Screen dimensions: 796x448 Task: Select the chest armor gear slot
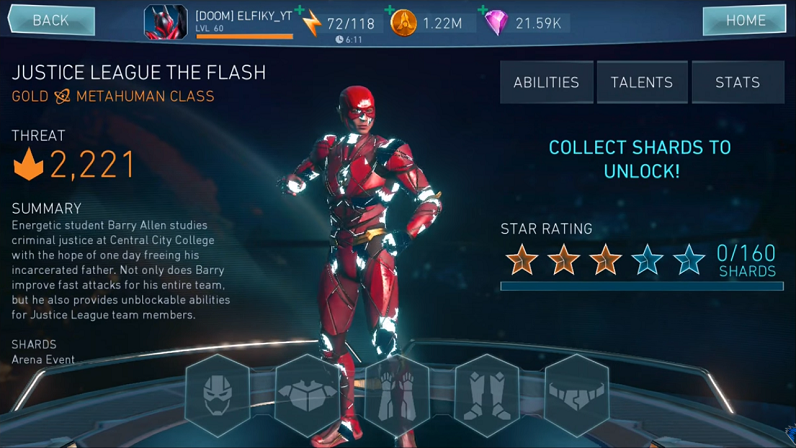308,396
